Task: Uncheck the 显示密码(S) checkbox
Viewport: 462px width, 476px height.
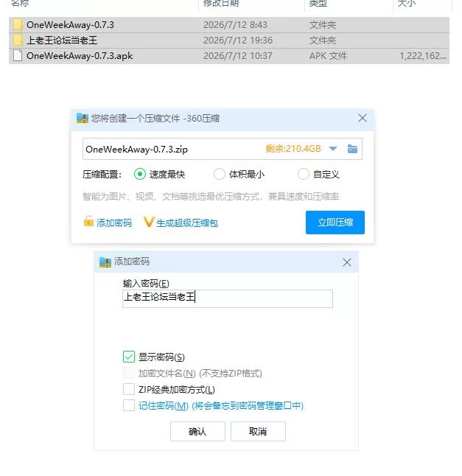Action: click(x=129, y=357)
